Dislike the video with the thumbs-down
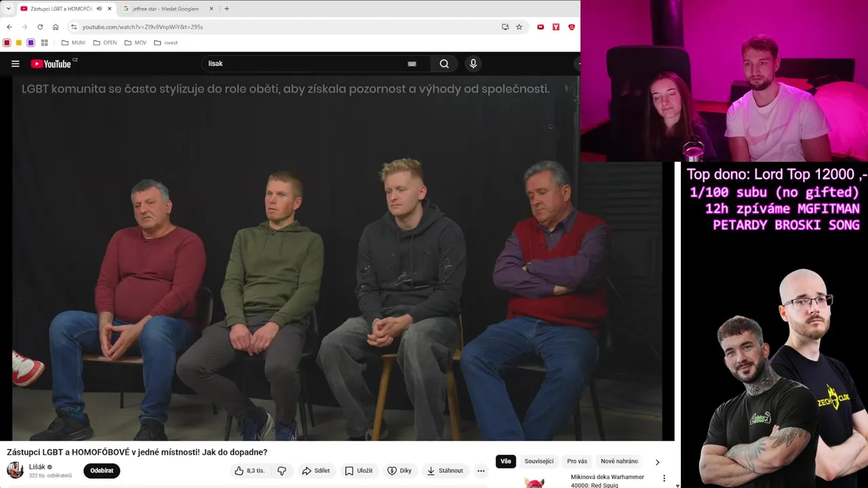The width and height of the screenshot is (868, 488). [281, 470]
